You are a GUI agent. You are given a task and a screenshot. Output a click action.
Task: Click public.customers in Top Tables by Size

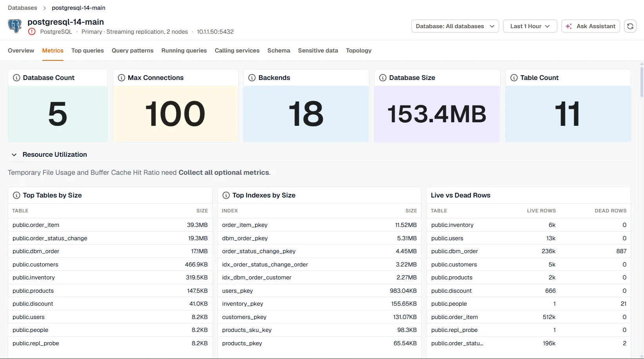35,265
